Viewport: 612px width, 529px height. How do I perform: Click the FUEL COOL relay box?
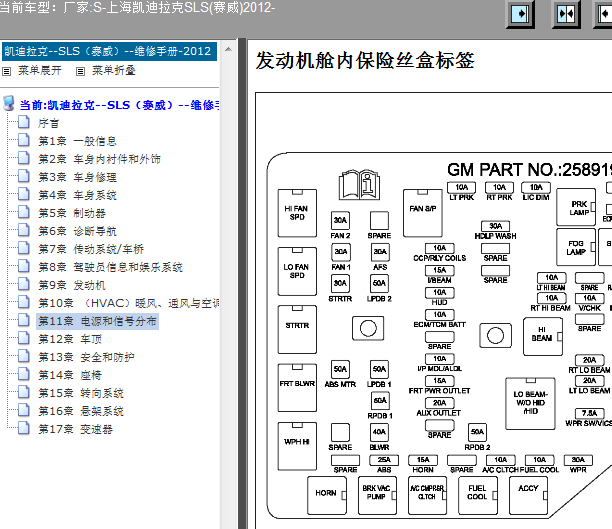pyautogui.click(x=478, y=495)
